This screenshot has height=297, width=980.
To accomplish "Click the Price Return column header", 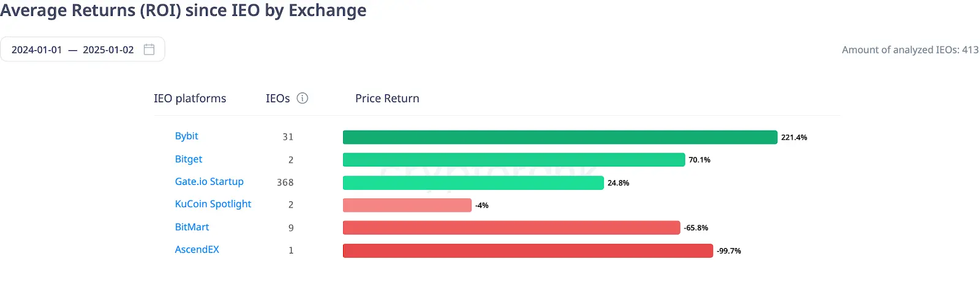I will [x=387, y=99].
